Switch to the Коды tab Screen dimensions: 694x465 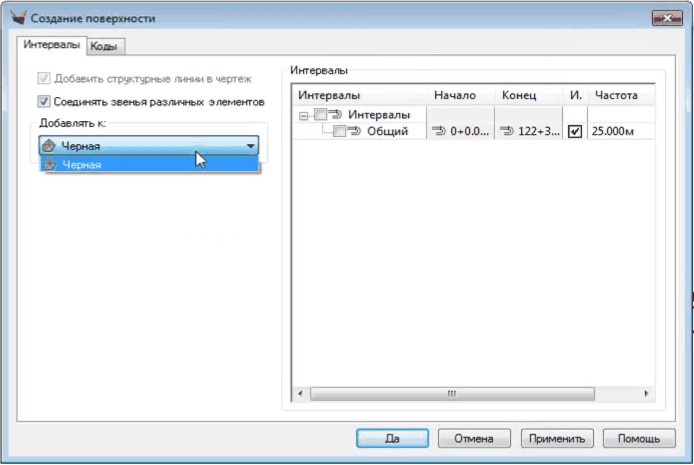click(x=106, y=46)
